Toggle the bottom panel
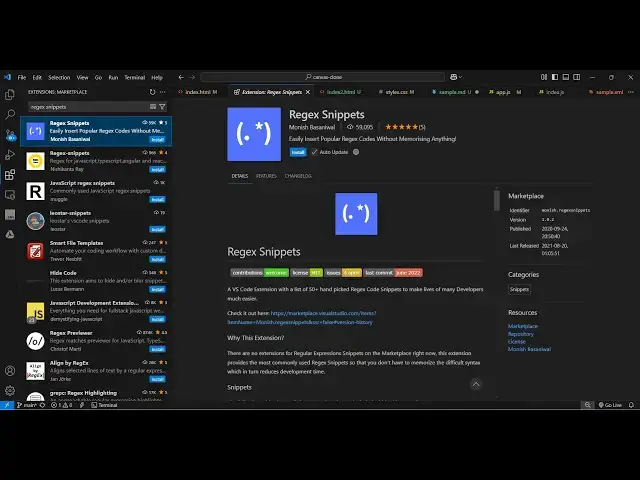 tap(566, 77)
